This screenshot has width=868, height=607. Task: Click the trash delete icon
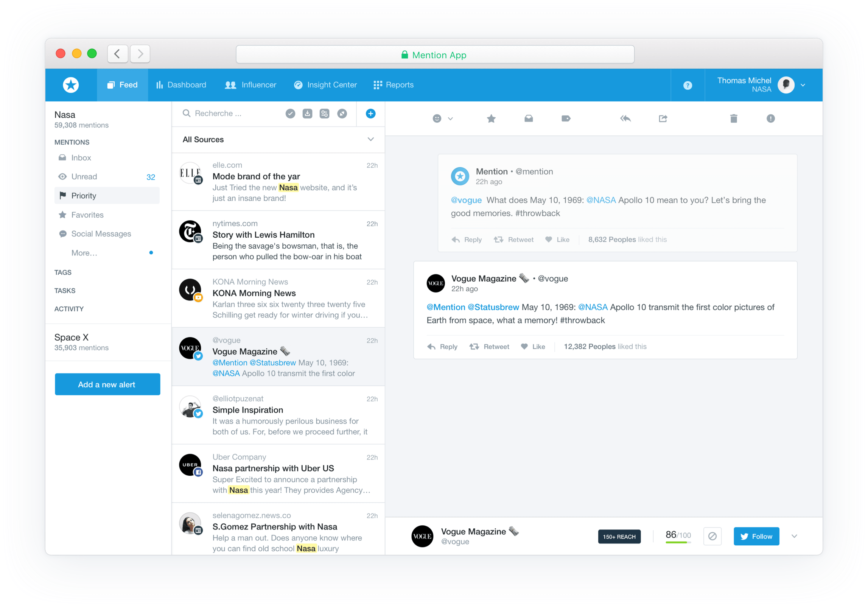[733, 118]
